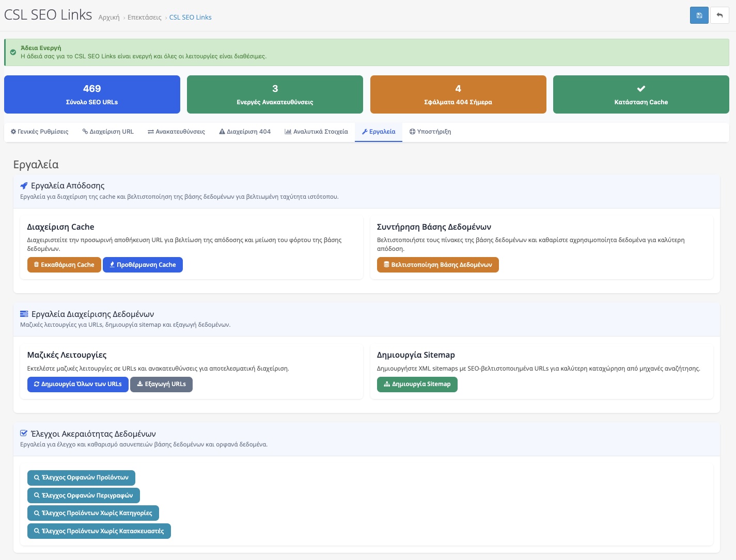Switch to the Διαχείριση URL tab
The width and height of the screenshot is (736, 560).
pyautogui.click(x=108, y=132)
